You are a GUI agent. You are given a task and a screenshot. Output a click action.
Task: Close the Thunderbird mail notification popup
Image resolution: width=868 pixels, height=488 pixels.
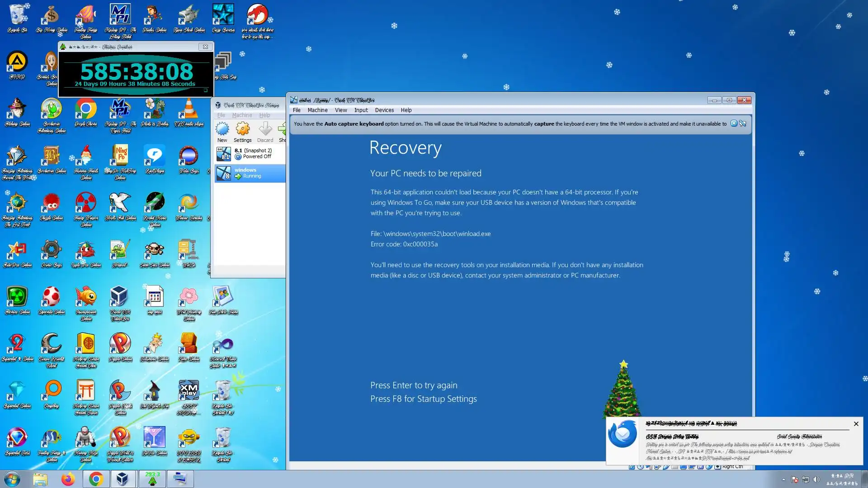coord(856,424)
